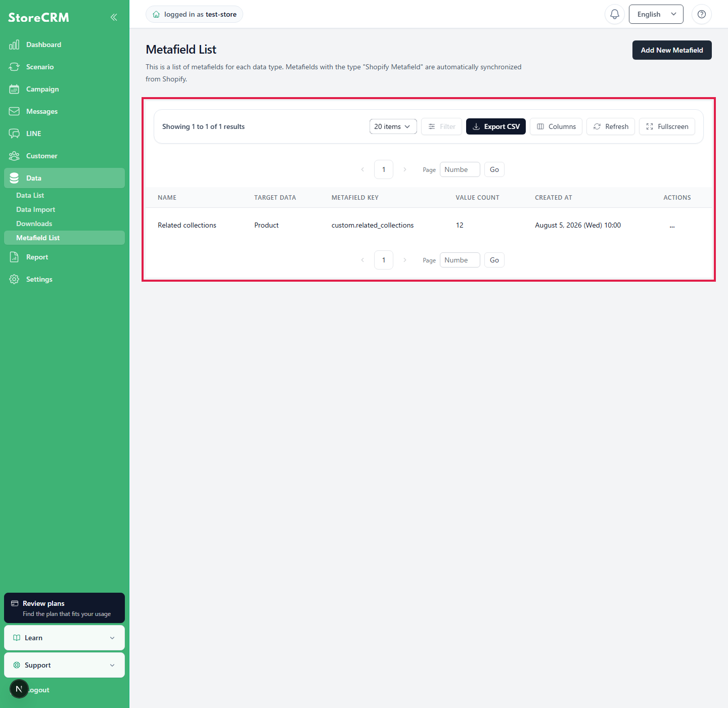Open the Data List submenu item
The height and width of the screenshot is (708, 728).
tap(64, 195)
